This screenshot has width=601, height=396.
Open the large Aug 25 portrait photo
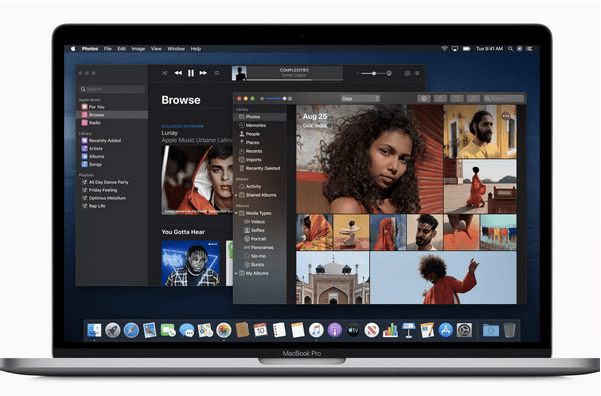[369, 159]
